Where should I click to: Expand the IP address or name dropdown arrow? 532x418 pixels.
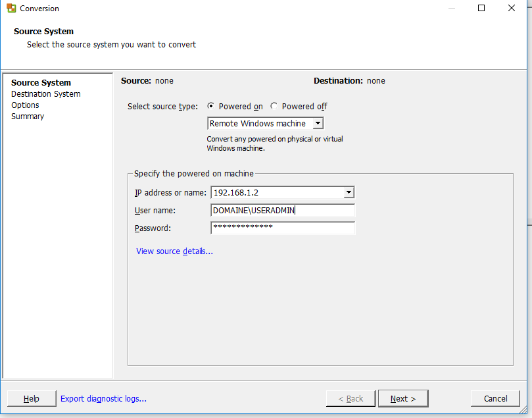pos(349,192)
